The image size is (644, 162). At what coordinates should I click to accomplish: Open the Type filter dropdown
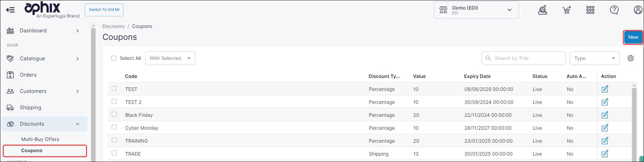[x=595, y=58]
